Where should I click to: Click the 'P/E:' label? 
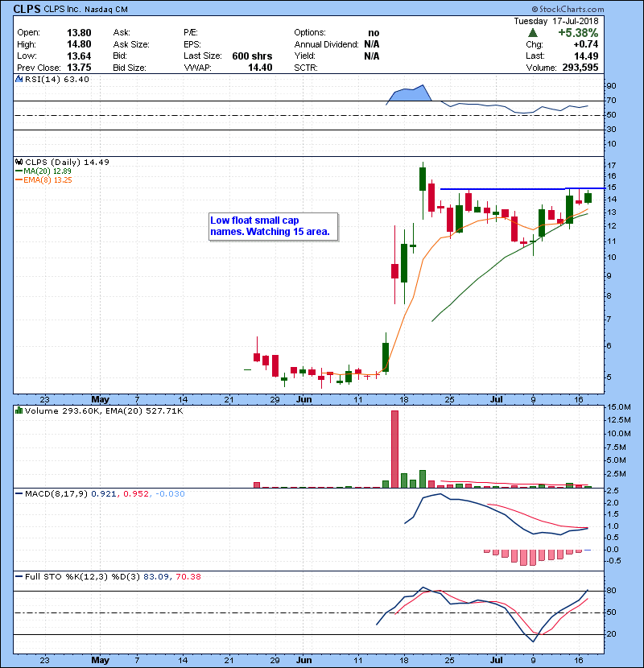[191, 32]
